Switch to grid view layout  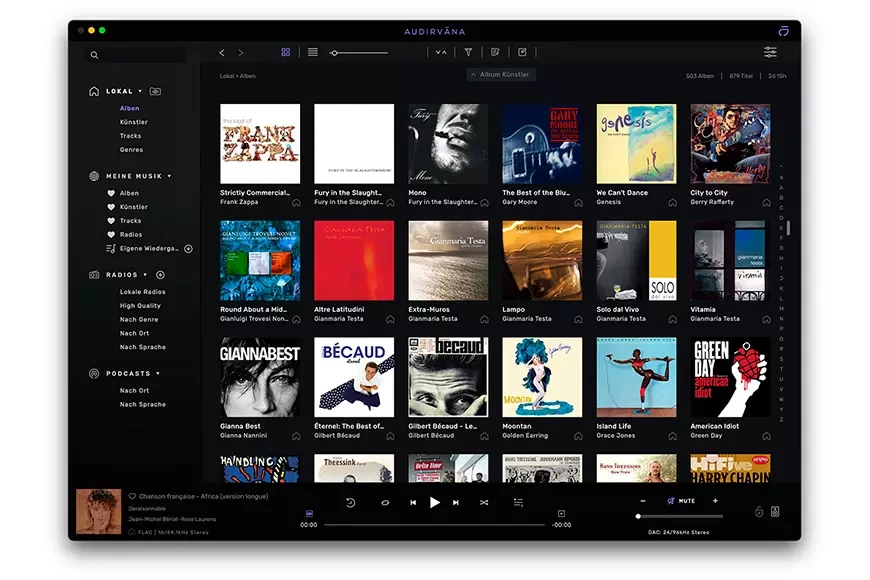point(285,52)
